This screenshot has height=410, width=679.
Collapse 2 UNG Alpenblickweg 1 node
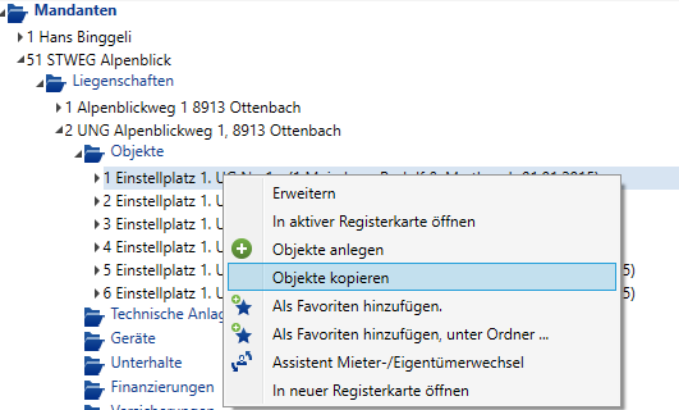(59, 130)
